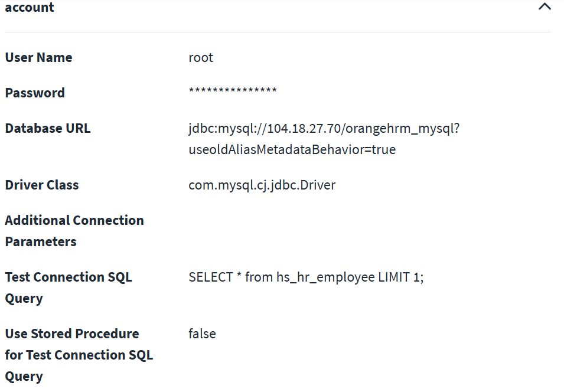Select the Database URL field label

48,128
